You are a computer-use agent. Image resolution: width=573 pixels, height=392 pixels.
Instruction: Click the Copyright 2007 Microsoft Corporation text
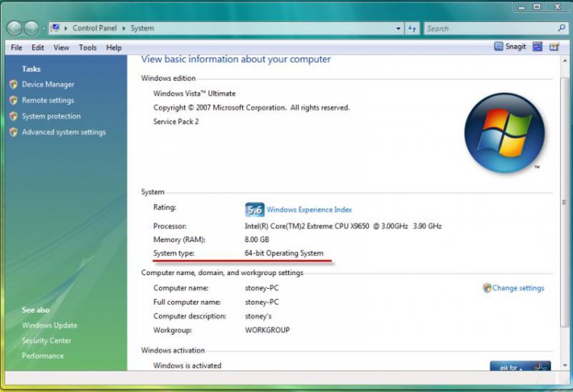coord(251,108)
